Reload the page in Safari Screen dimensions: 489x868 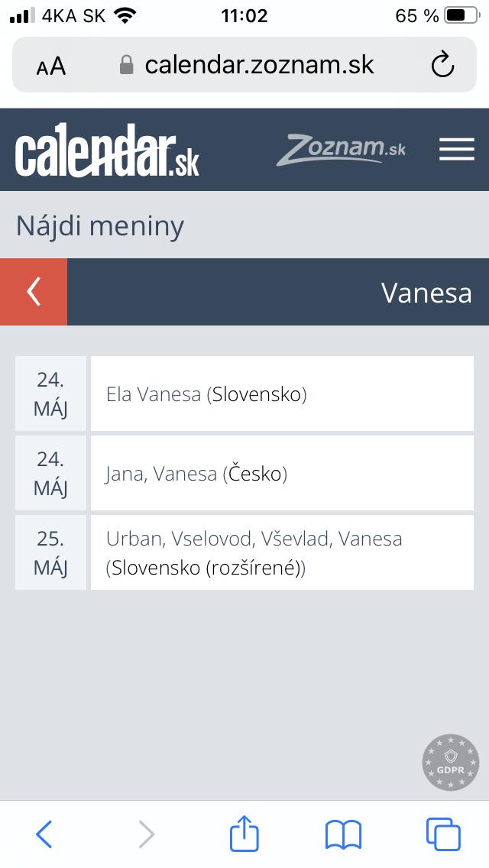442,66
